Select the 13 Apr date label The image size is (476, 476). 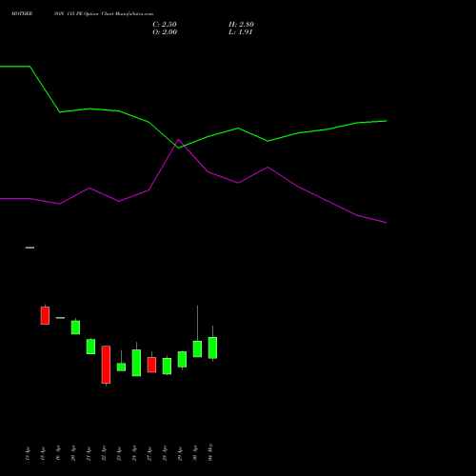[28, 453]
